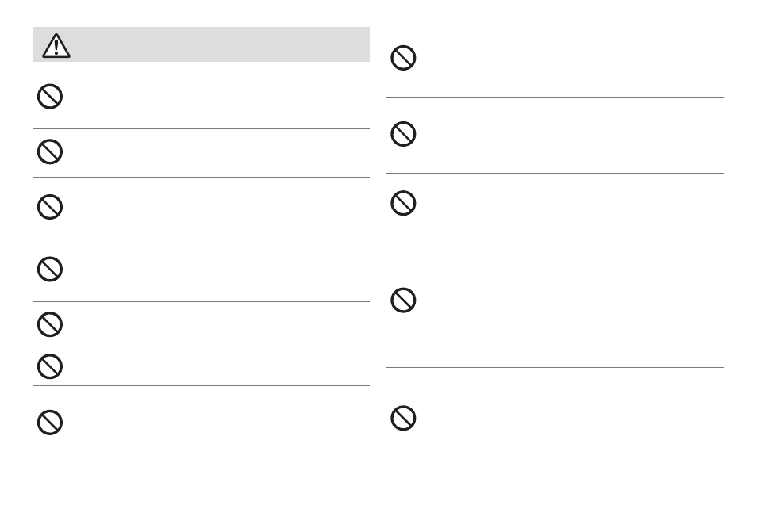This screenshot has width=757, height=532.
Task: Select the sixth prohibition icon in left column
Action: click(50, 366)
